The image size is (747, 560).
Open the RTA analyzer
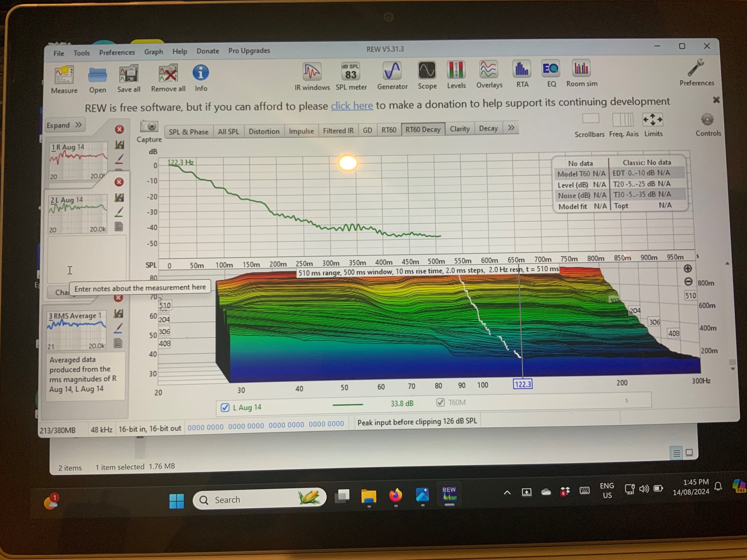pos(522,69)
